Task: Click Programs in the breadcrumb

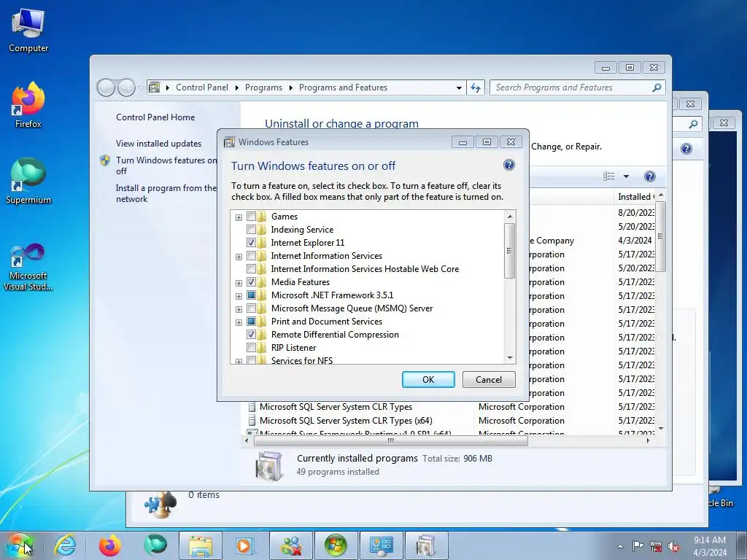Action: point(263,87)
